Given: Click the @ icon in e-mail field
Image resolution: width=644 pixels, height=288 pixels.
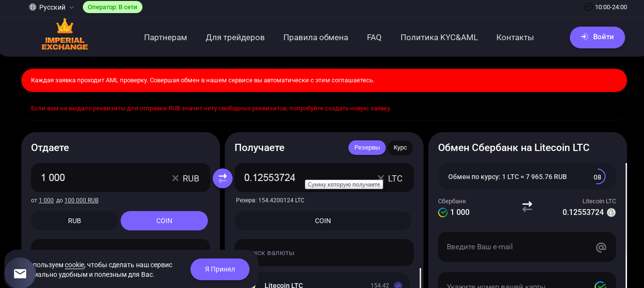Looking at the screenshot, I should point(601,247).
